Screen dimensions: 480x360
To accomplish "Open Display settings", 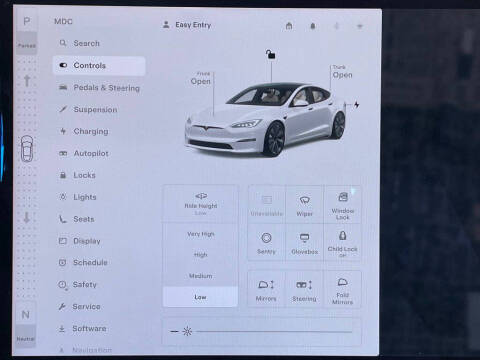I will tap(79, 241).
